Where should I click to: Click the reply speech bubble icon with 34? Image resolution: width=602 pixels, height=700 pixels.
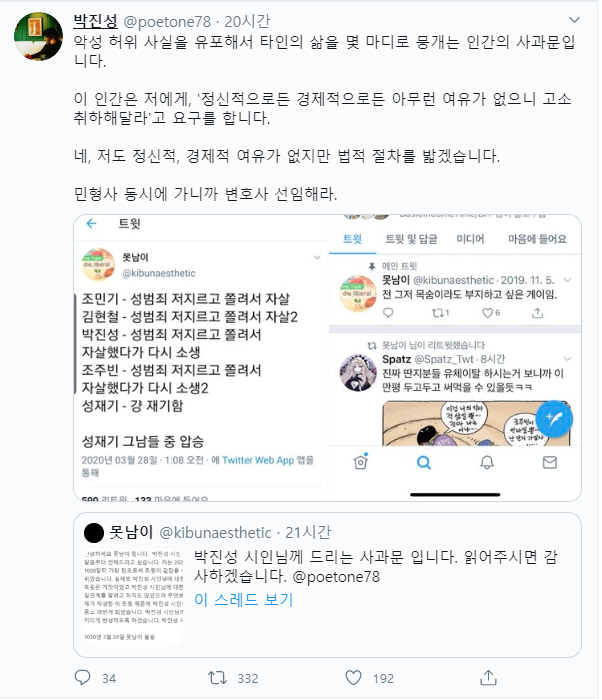pos(83,678)
